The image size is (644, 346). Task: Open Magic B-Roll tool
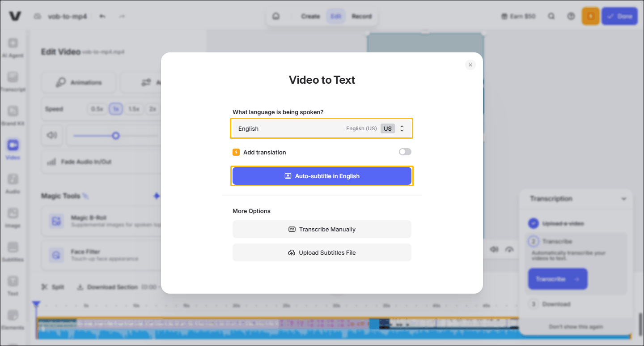pos(101,221)
